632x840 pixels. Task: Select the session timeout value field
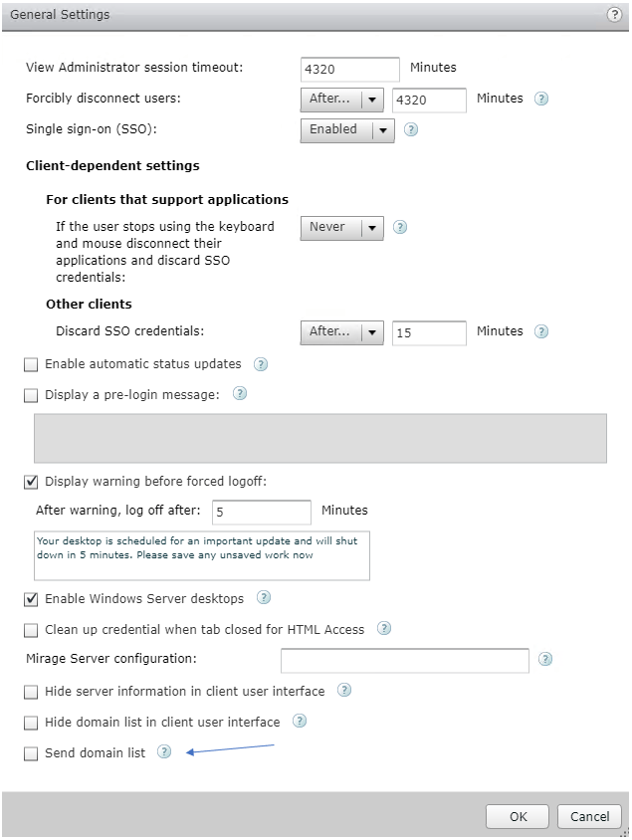click(348, 69)
